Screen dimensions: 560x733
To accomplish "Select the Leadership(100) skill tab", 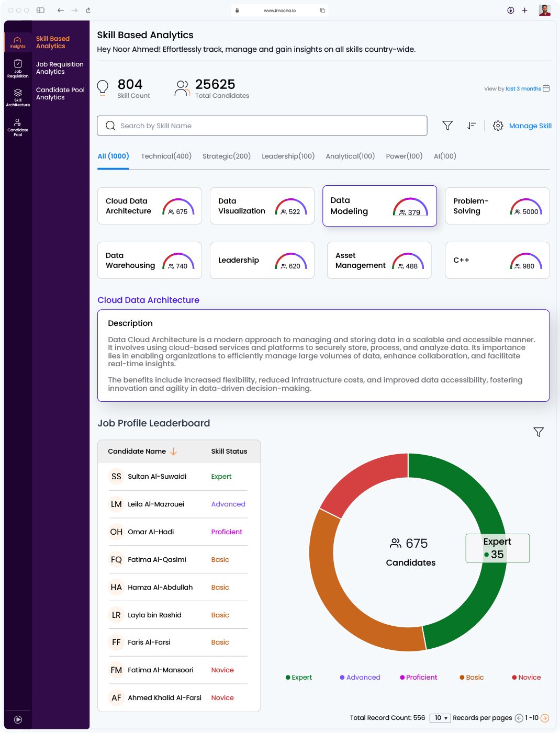I will click(x=288, y=156).
